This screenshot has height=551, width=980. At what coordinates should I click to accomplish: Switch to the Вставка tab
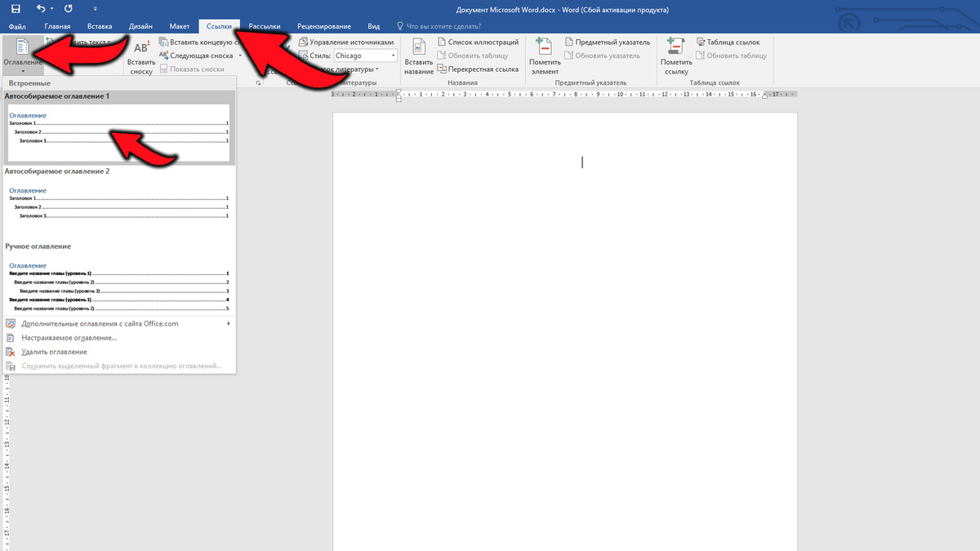tap(100, 27)
